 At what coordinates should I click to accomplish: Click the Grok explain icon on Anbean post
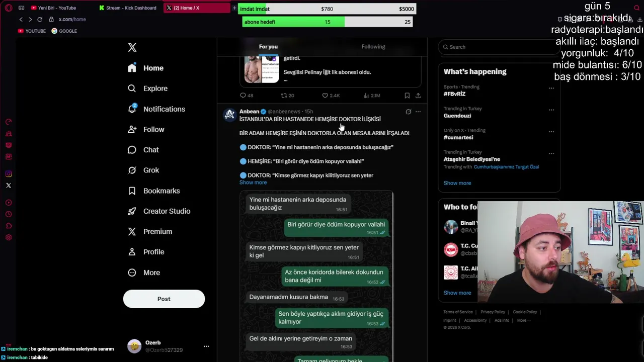click(x=408, y=112)
